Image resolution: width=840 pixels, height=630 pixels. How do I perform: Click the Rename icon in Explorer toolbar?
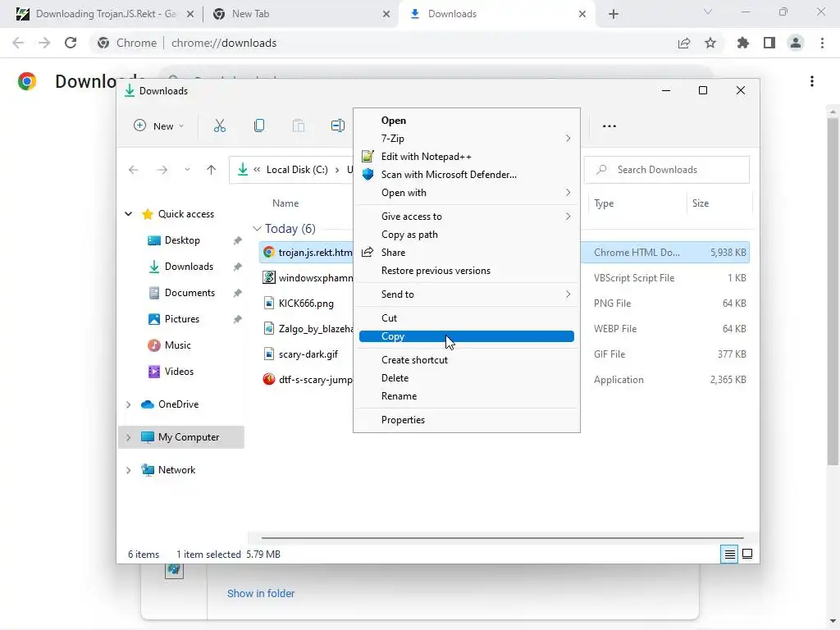(x=337, y=126)
